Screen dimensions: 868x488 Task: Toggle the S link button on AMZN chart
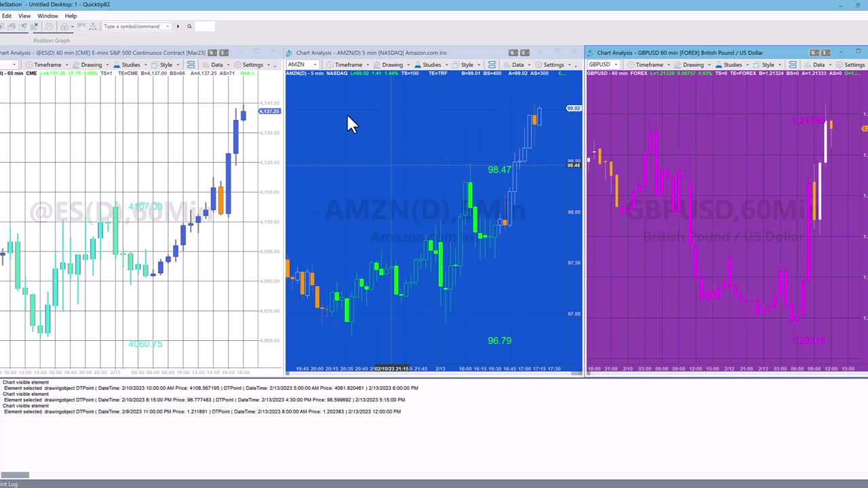(x=513, y=53)
